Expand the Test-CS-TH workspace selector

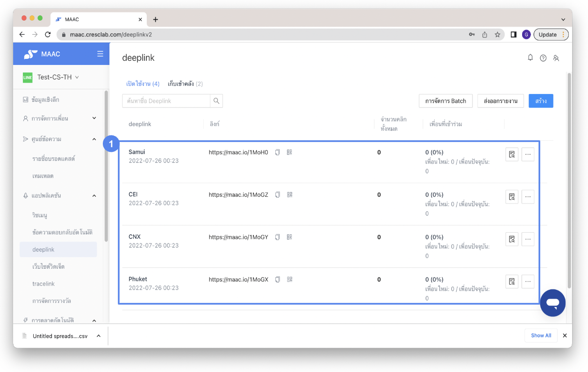coord(51,77)
